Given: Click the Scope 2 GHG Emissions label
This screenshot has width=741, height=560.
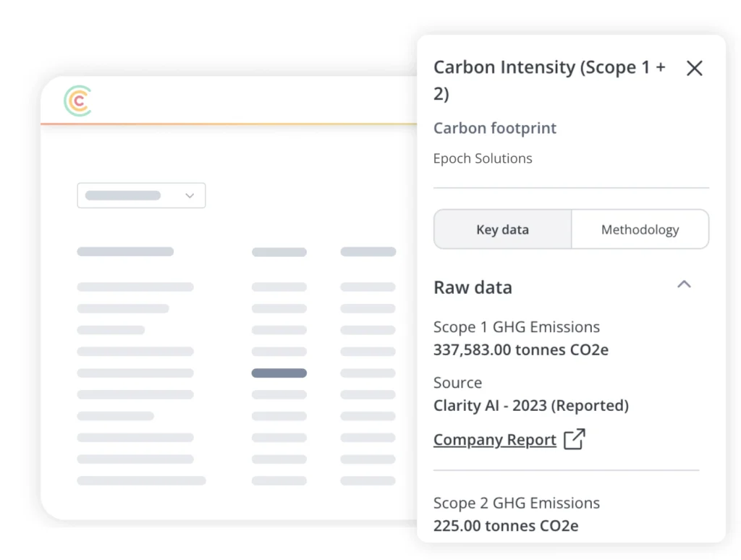Looking at the screenshot, I should pyautogui.click(x=516, y=503).
